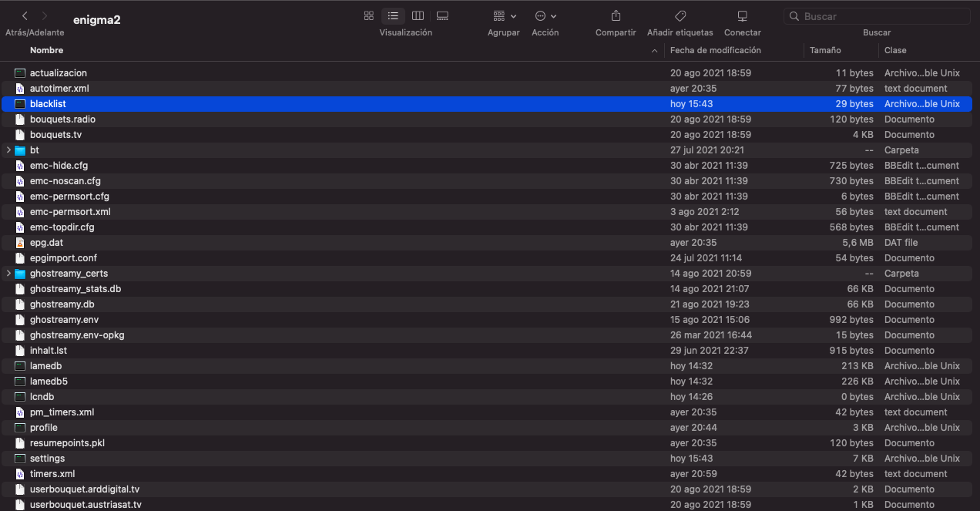The width and height of the screenshot is (980, 511).
Task: Select the lamedb5 Unix executable icon
Action: coord(20,382)
